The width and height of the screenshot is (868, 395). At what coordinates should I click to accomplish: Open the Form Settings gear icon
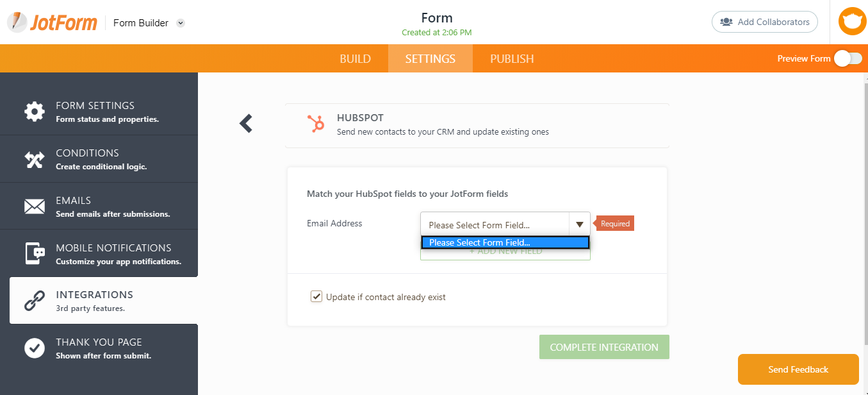point(35,111)
